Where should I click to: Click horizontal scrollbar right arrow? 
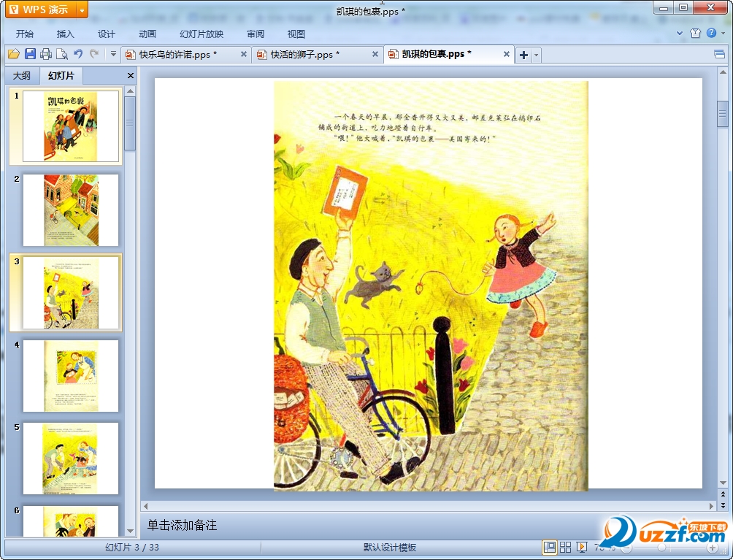click(712, 506)
